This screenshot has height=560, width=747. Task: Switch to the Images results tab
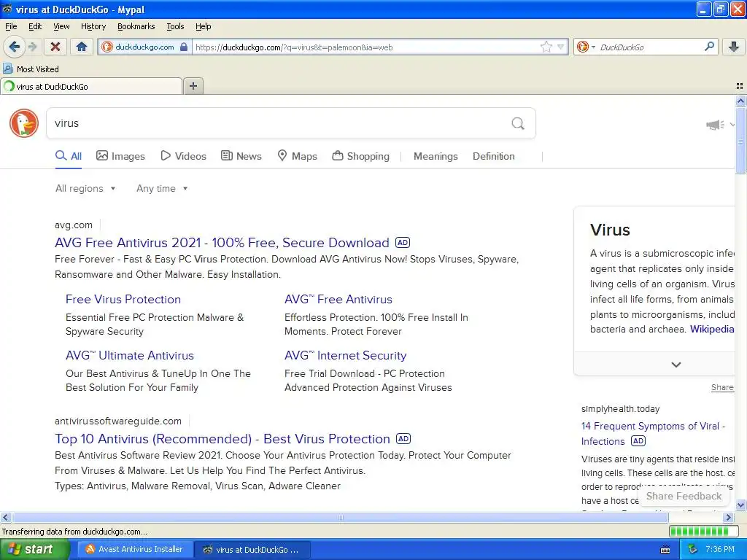(x=120, y=156)
